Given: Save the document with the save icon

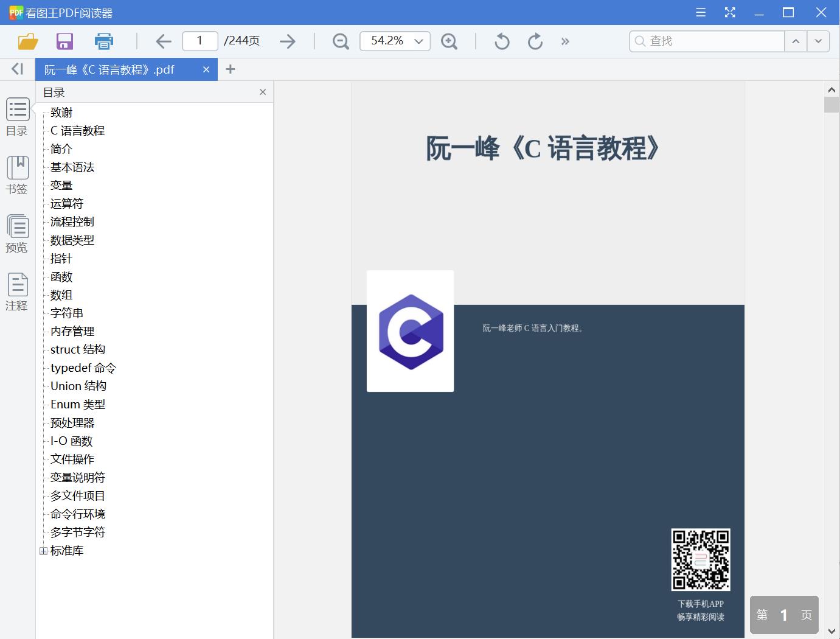Looking at the screenshot, I should coord(64,41).
